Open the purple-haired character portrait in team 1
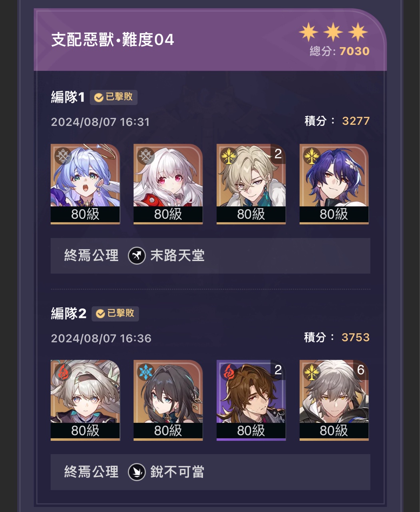420x512 pixels. click(x=334, y=184)
